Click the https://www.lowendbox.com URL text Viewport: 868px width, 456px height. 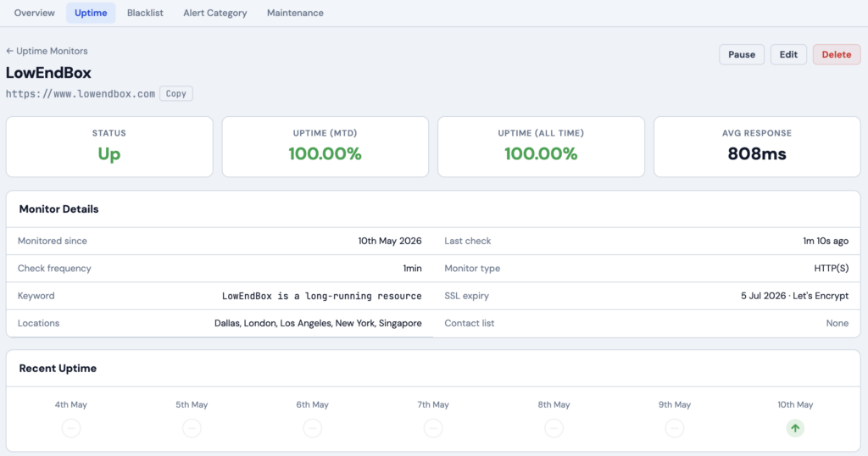(81, 93)
